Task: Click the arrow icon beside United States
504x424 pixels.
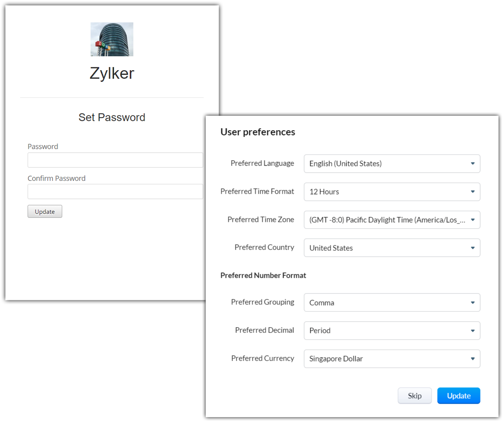Action: 472,248
